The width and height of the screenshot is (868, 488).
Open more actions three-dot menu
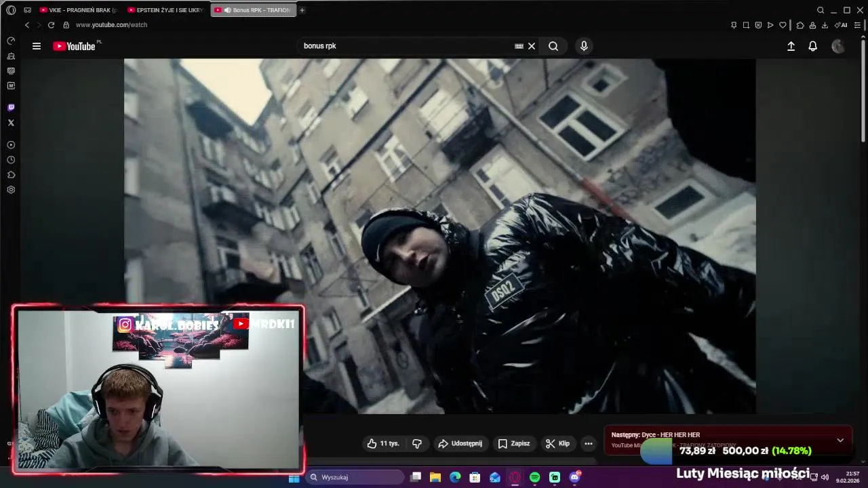pyautogui.click(x=589, y=443)
